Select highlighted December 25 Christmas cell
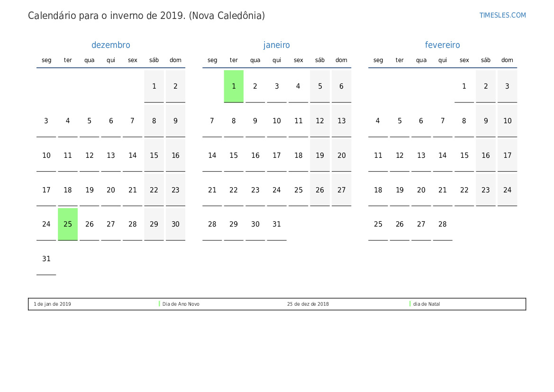 pyautogui.click(x=67, y=224)
